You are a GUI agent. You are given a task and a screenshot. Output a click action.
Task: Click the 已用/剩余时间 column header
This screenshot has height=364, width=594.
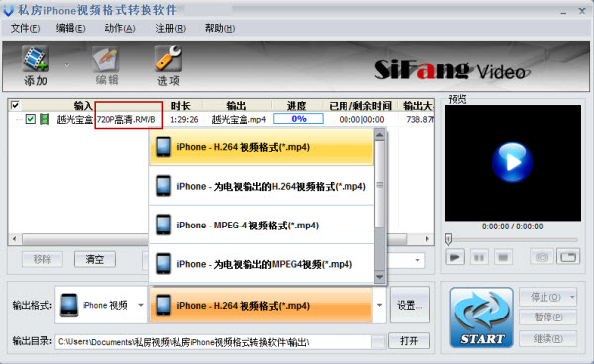click(x=360, y=106)
